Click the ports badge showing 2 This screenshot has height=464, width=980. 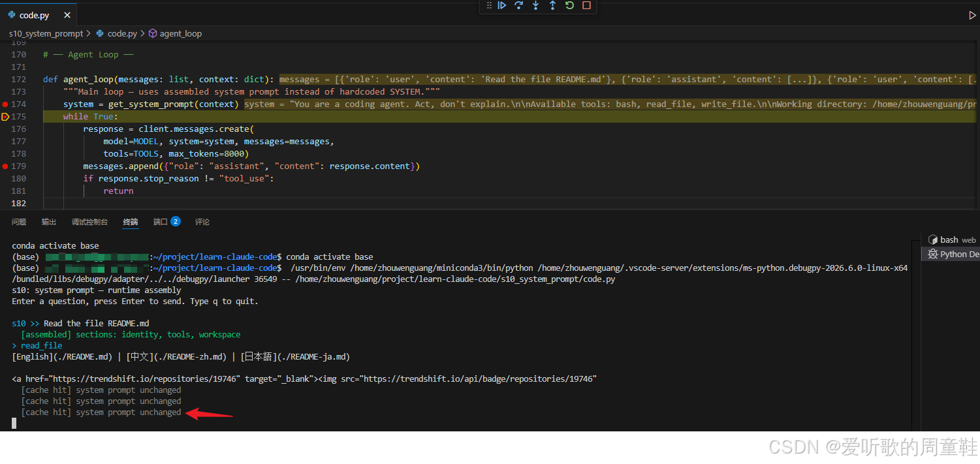(176, 221)
